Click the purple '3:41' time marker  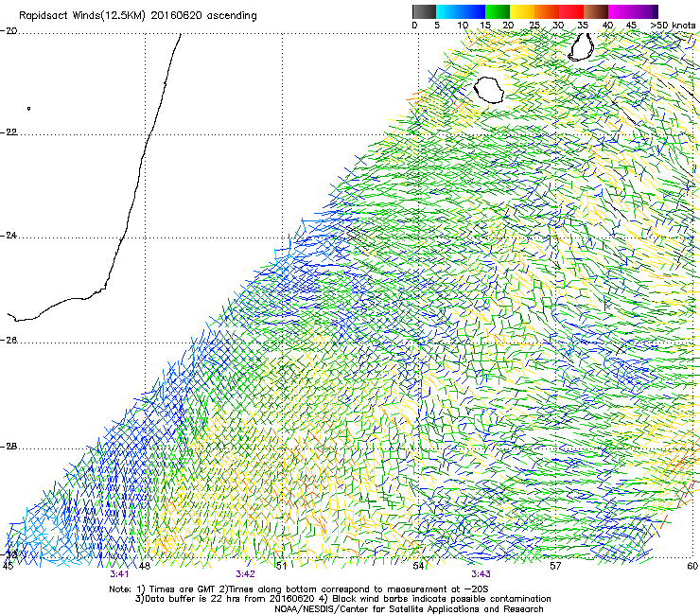click(119, 574)
